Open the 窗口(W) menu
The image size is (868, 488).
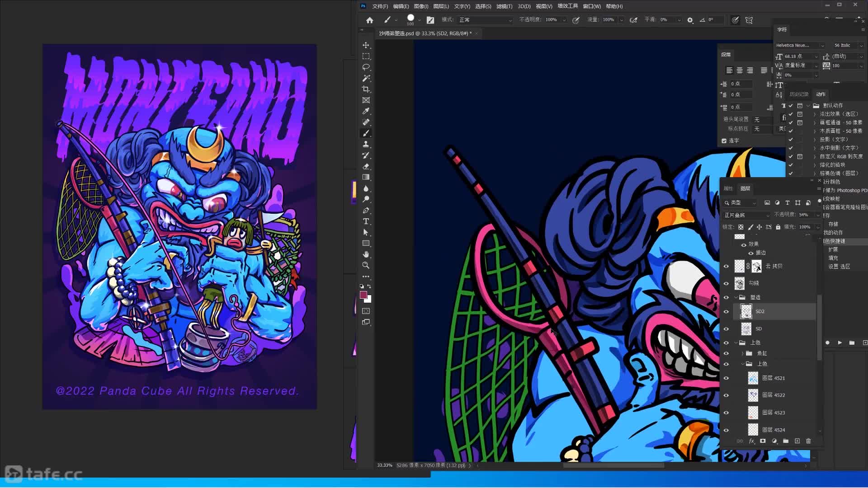click(x=592, y=6)
